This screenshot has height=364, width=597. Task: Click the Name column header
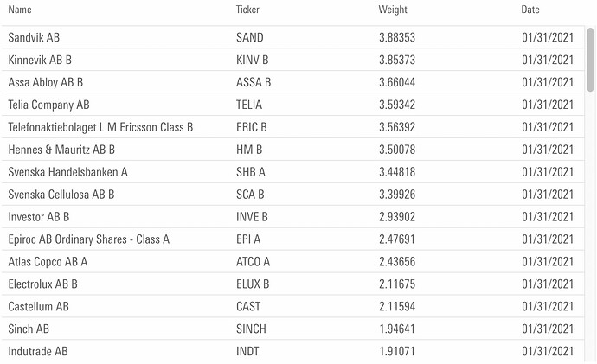click(20, 10)
